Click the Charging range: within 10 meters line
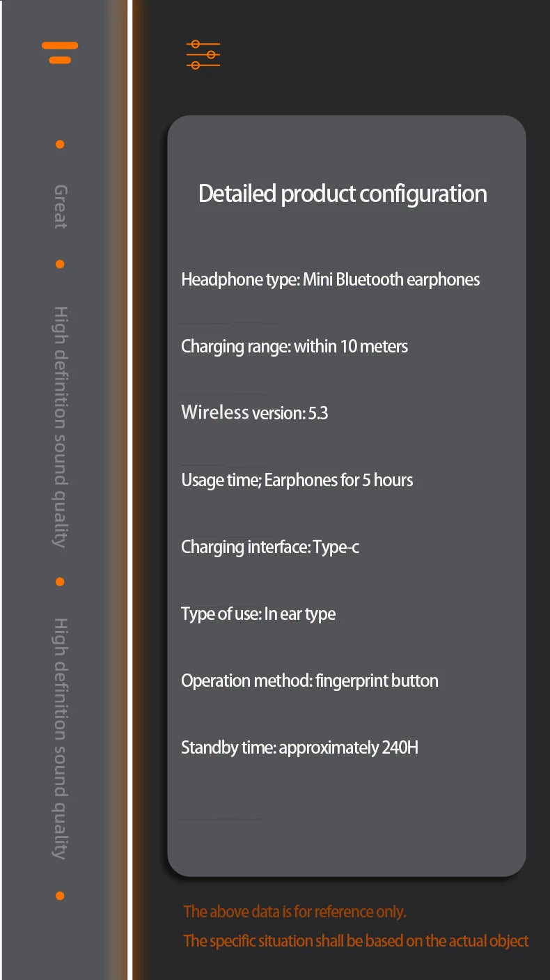Screen dimensions: 550x980 pos(294,346)
